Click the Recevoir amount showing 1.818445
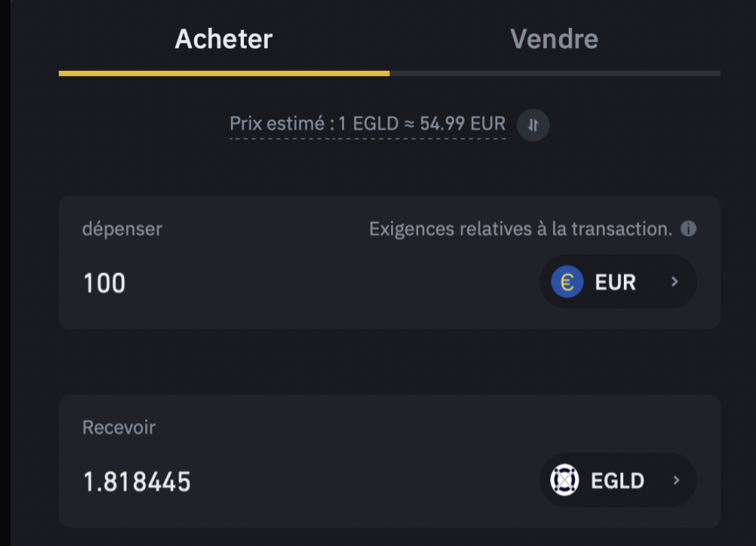Image resolution: width=756 pixels, height=546 pixels. pos(136,480)
